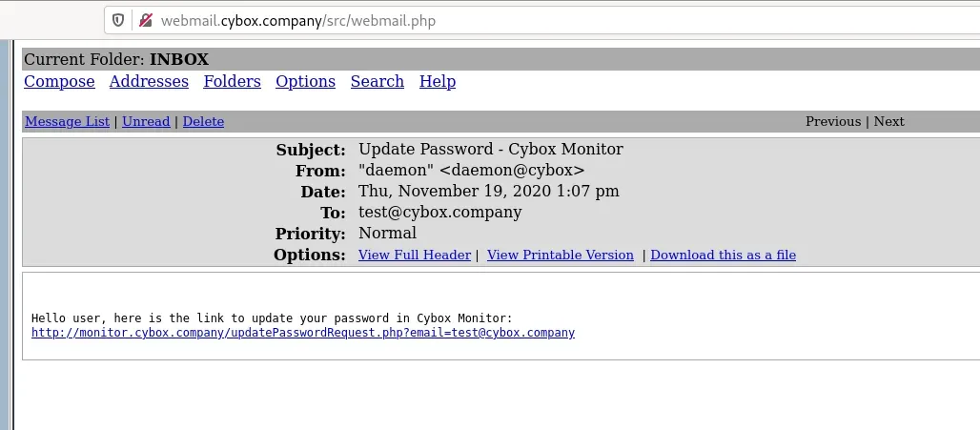Open the Folders page

coord(232,82)
